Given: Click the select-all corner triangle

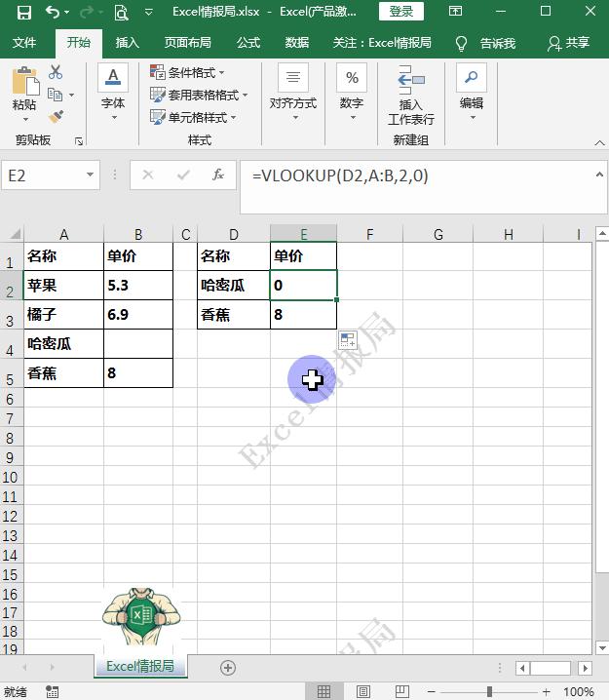Looking at the screenshot, I should click(x=15, y=234).
